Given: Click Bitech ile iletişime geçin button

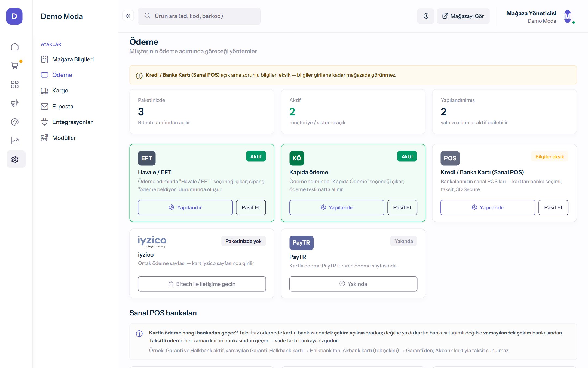Looking at the screenshot, I should pos(202,284).
